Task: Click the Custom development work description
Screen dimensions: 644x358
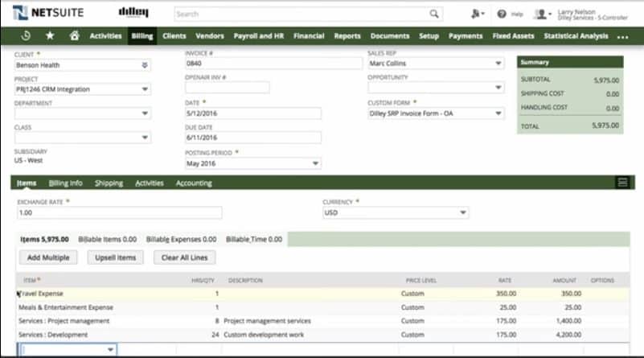Action: click(264, 335)
